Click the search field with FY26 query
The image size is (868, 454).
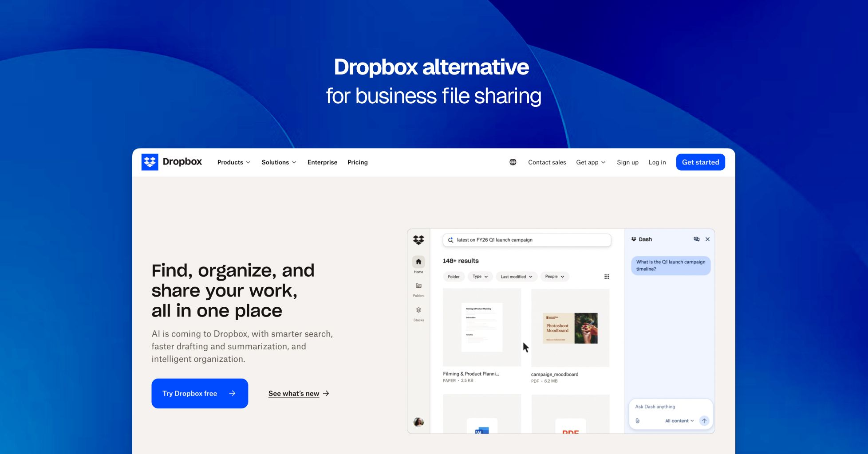tap(527, 240)
